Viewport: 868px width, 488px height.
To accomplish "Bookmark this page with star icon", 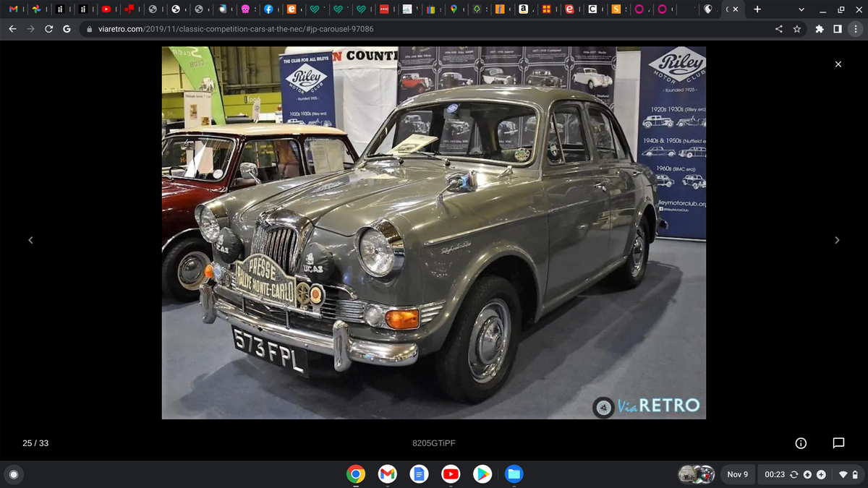I will click(x=797, y=30).
